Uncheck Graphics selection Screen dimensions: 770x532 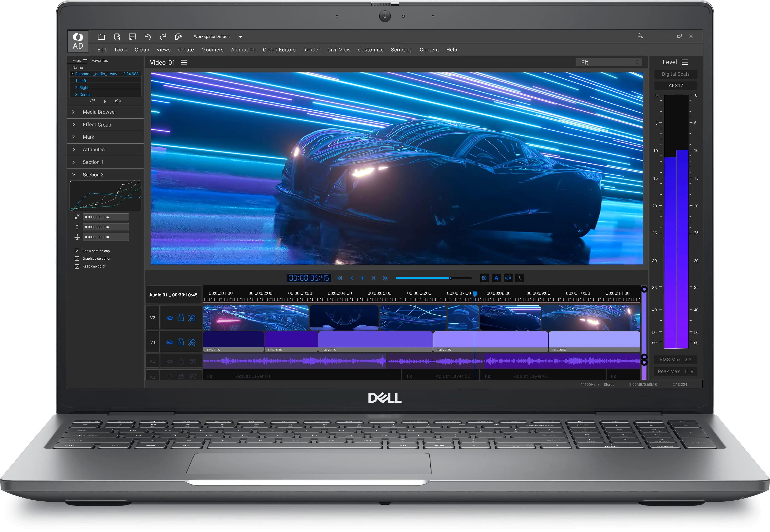(77, 258)
